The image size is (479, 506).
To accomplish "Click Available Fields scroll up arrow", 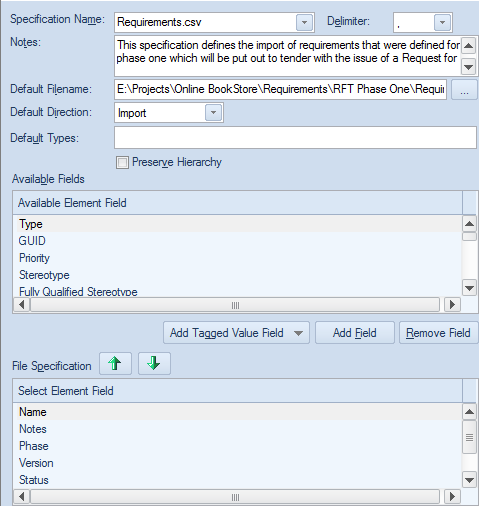I will click(x=469, y=224).
